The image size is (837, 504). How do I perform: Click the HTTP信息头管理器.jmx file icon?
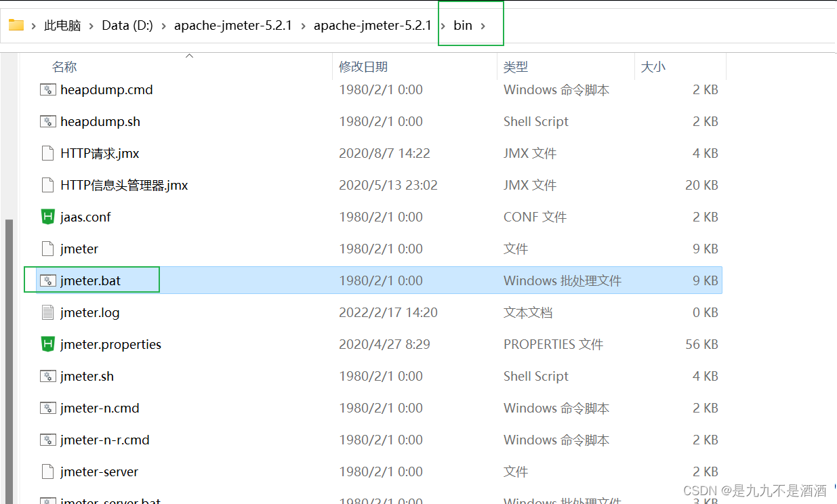pos(47,185)
